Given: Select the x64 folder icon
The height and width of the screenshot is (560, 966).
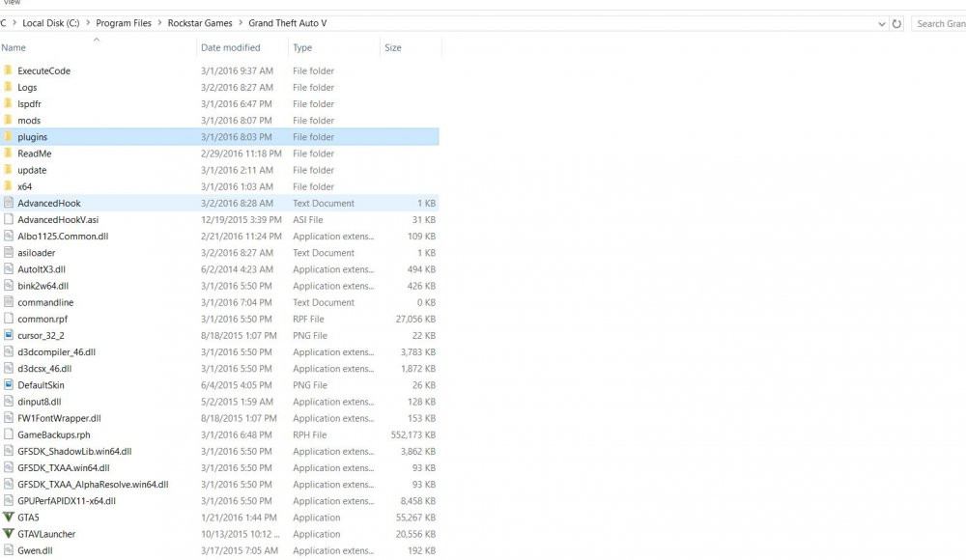Looking at the screenshot, I should coord(8,186).
